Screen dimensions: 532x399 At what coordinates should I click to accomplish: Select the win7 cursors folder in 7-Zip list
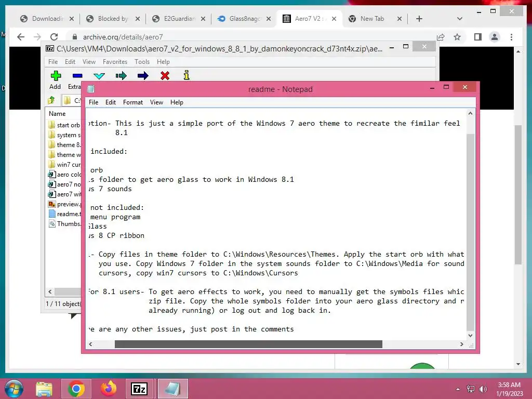tap(64, 165)
